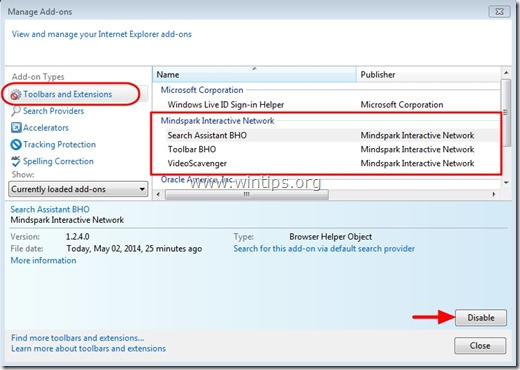
Task: Click the vertical scrollbar up arrow
Action: [x=506, y=73]
